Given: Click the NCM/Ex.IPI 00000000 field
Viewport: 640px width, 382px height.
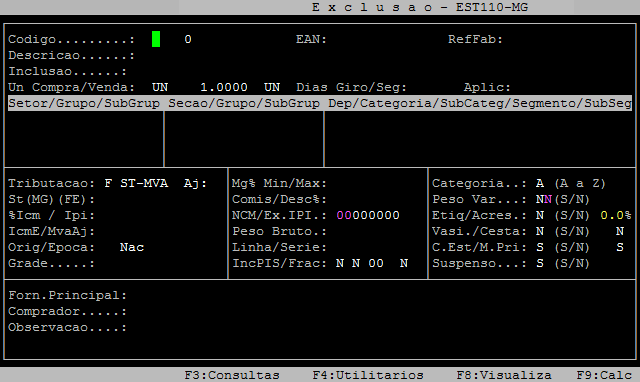Looking at the screenshot, I should 368,215.
